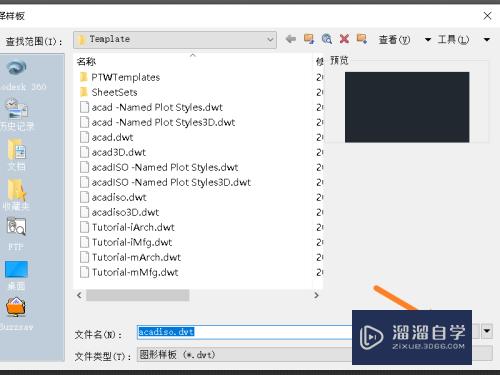This screenshot has height=375, width=500.
Task: Open the 查看(V) view menu
Action: [x=394, y=40]
